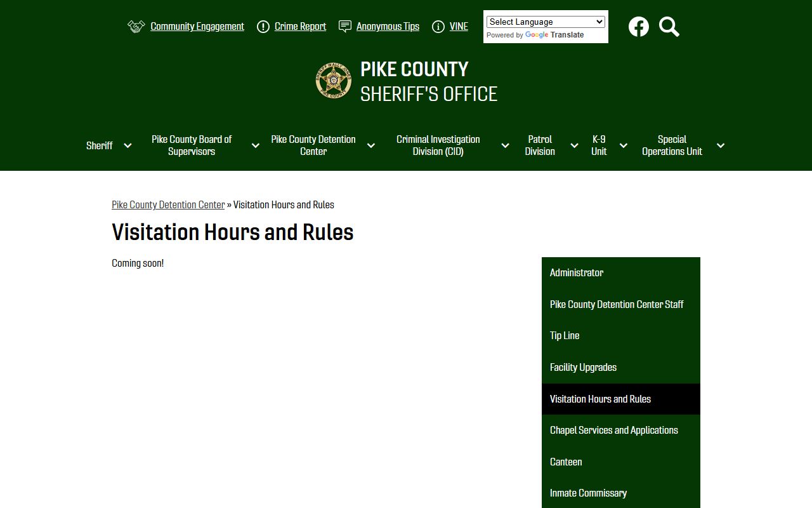The width and height of the screenshot is (812, 508).
Task: Select Visitation Hours and Rules sidebar item
Action: pos(621,399)
